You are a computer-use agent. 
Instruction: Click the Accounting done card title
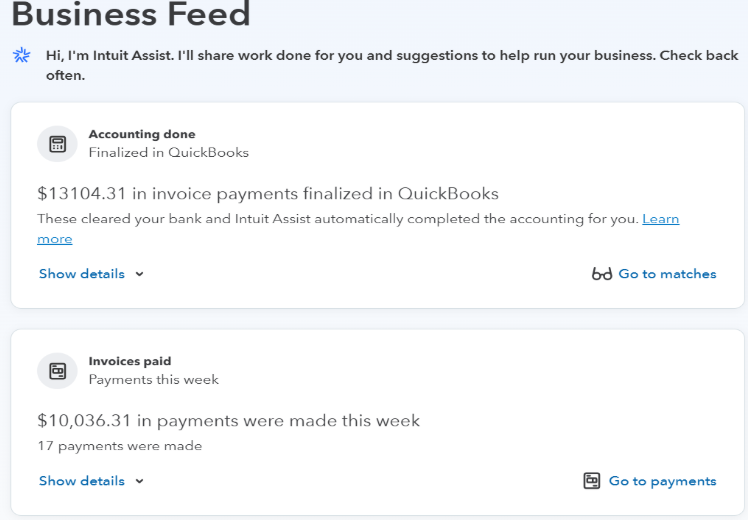point(142,134)
